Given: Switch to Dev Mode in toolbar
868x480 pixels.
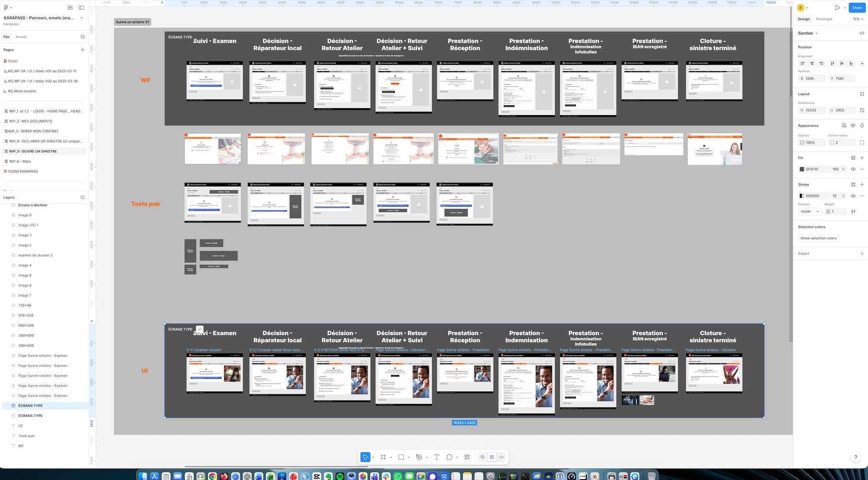Looking at the screenshot, I should [501, 457].
